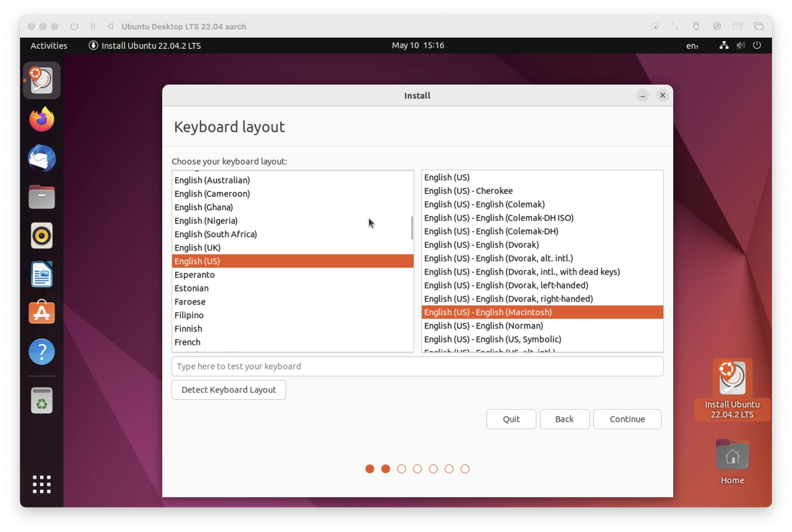This screenshot has width=792, height=532.
Task: Select English (South Africa) layout
Action: pyautogui.click(x=293, y=234)
